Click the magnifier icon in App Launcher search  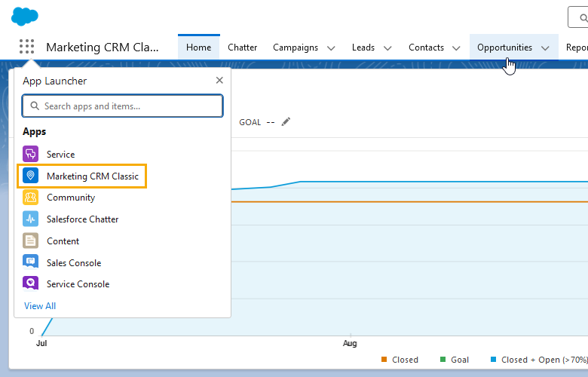tap(35, 106)
